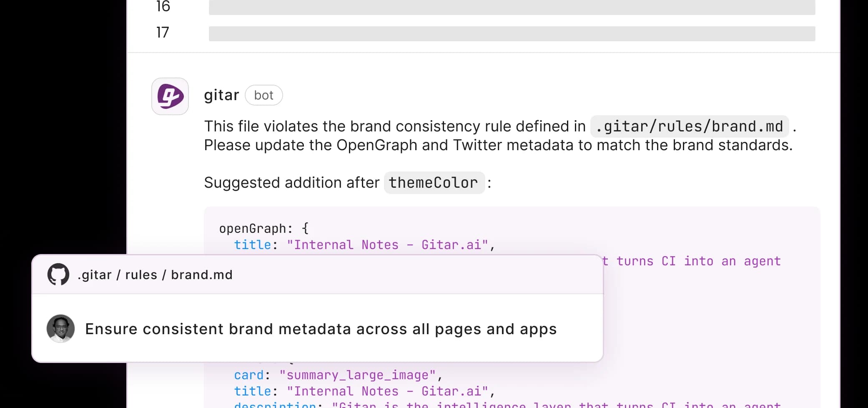This screenshot has height=408, width=868.
Task: Click the openGraph code block
Action: (x=263, y=227)
